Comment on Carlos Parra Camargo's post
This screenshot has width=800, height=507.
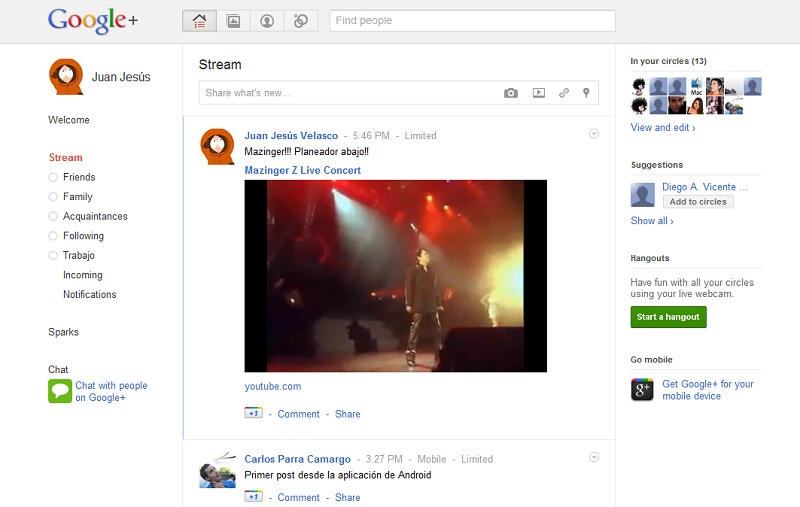[x=298, y=497]
